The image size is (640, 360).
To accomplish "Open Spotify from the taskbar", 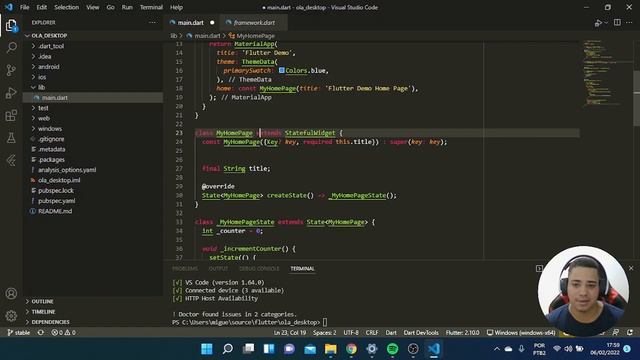I will click(392, 349).
